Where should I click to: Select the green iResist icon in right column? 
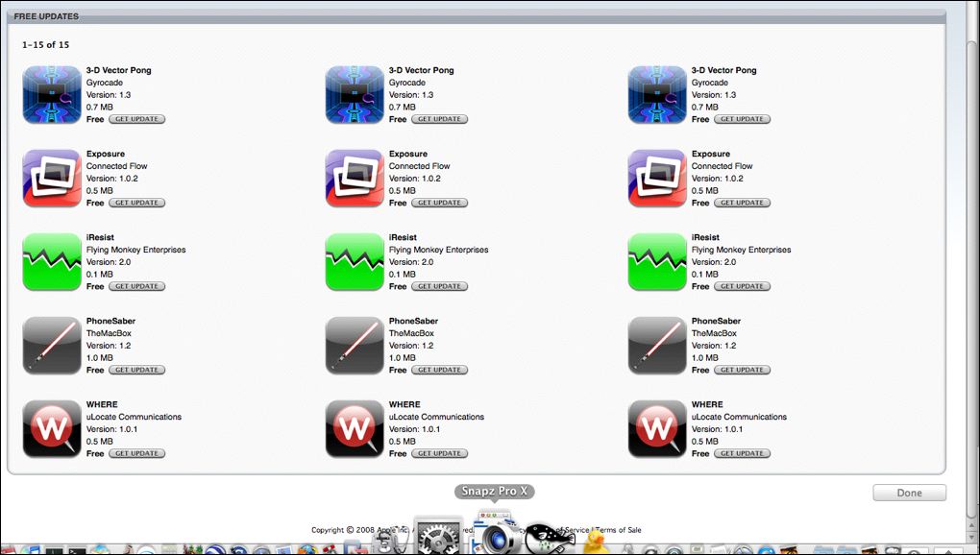click(657, 262)
